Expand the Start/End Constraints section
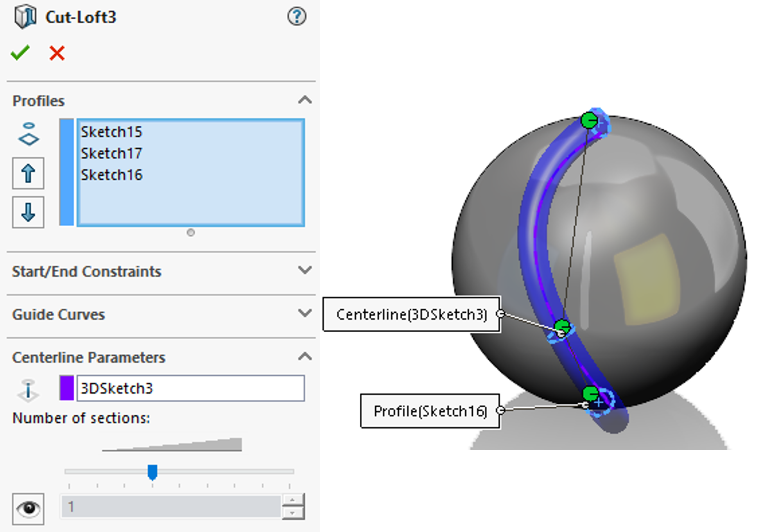 pos(305,270)
